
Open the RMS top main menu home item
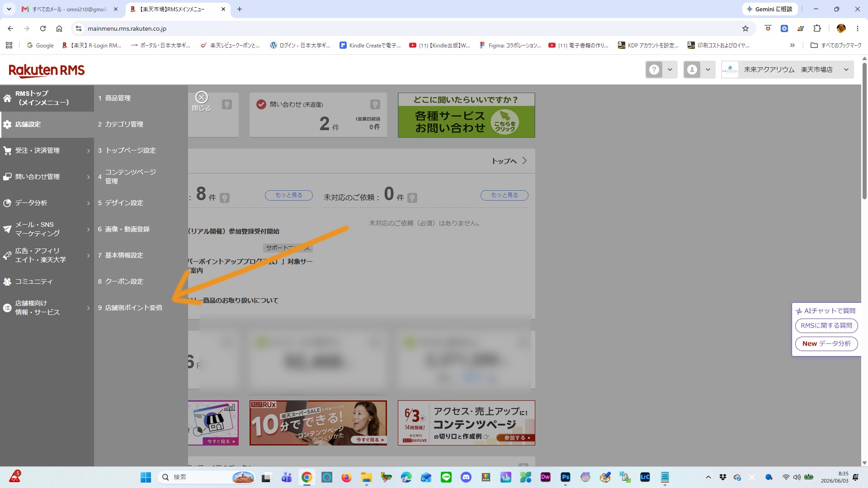coord(47,98)
